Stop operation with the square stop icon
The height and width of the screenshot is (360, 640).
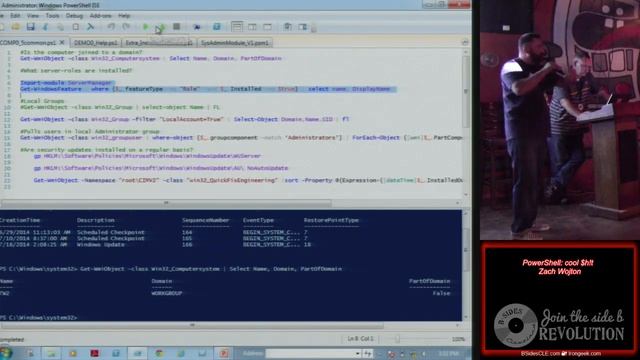tap(176, 27)
